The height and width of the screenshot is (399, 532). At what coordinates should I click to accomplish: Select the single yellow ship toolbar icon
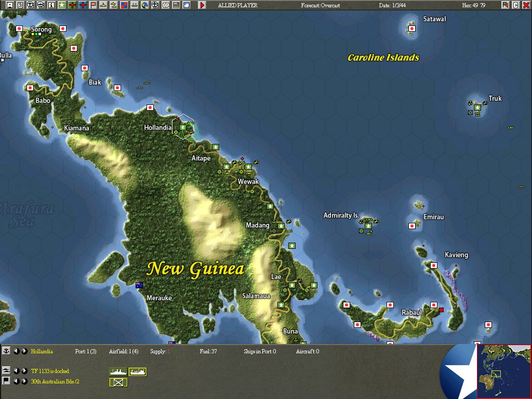click(103, 5)
